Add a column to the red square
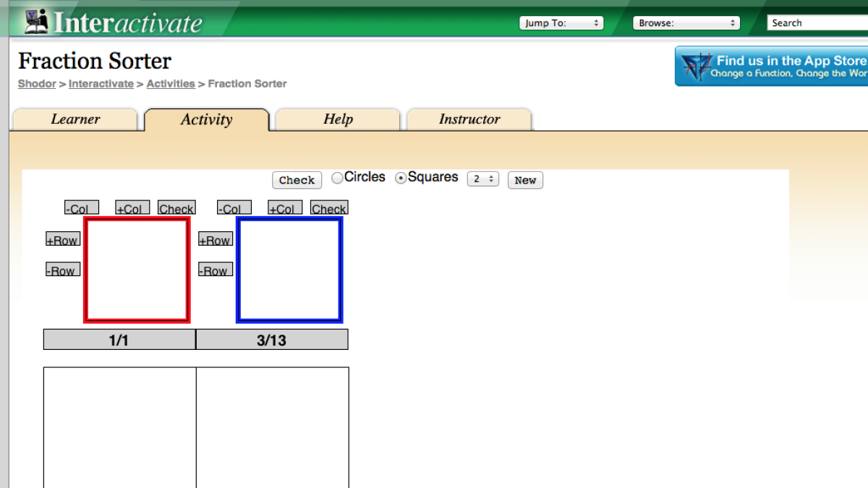The image size is (868, 488). tap(132, 207)
